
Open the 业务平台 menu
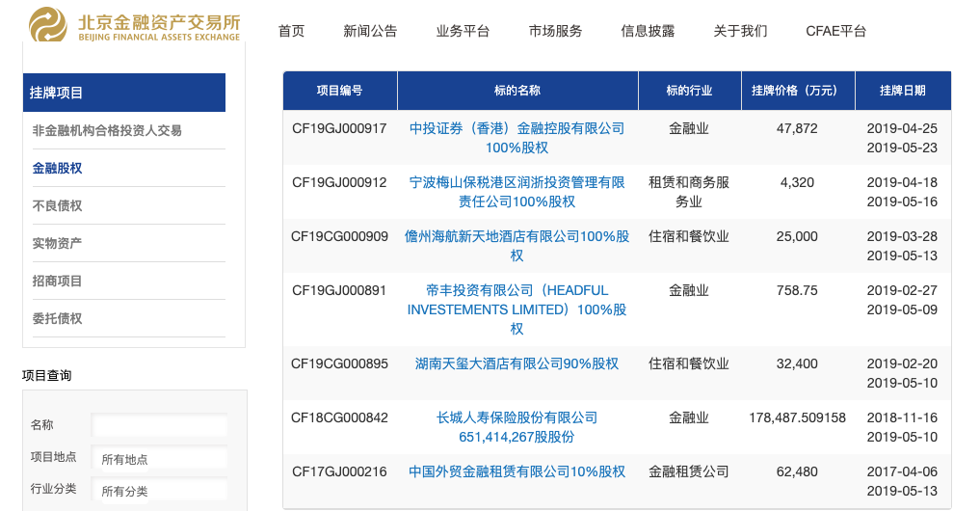pos(463,31)
